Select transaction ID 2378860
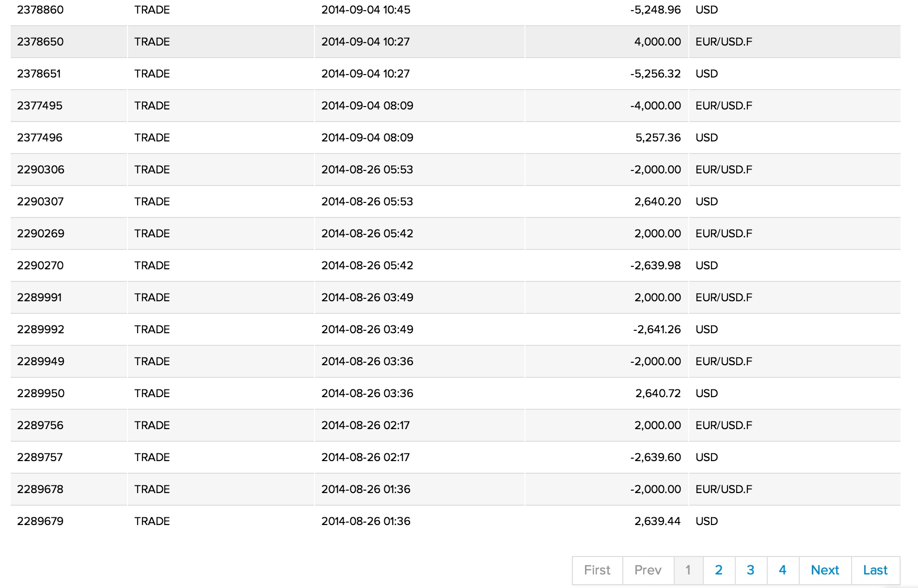 click(40, 10)
